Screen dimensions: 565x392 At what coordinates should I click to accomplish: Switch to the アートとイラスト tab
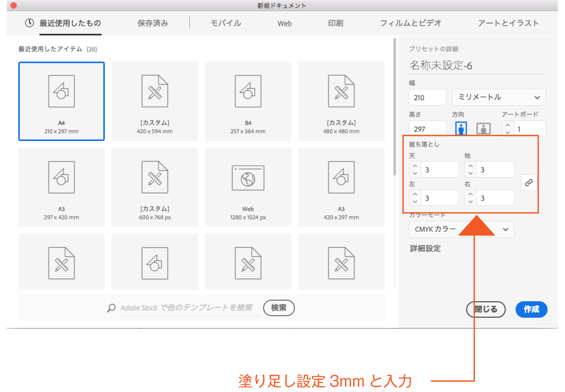coord(508,23)
